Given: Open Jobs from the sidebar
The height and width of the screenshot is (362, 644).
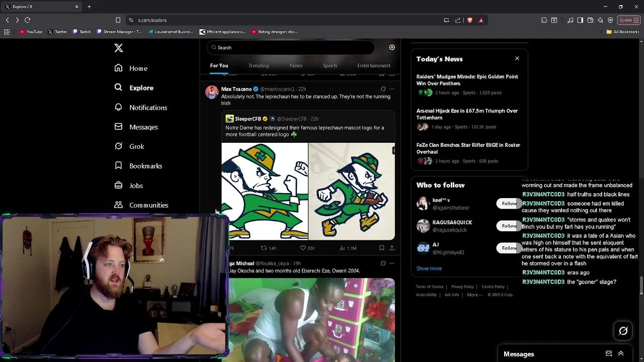Looking at the screenshot, I should [128, 186].
